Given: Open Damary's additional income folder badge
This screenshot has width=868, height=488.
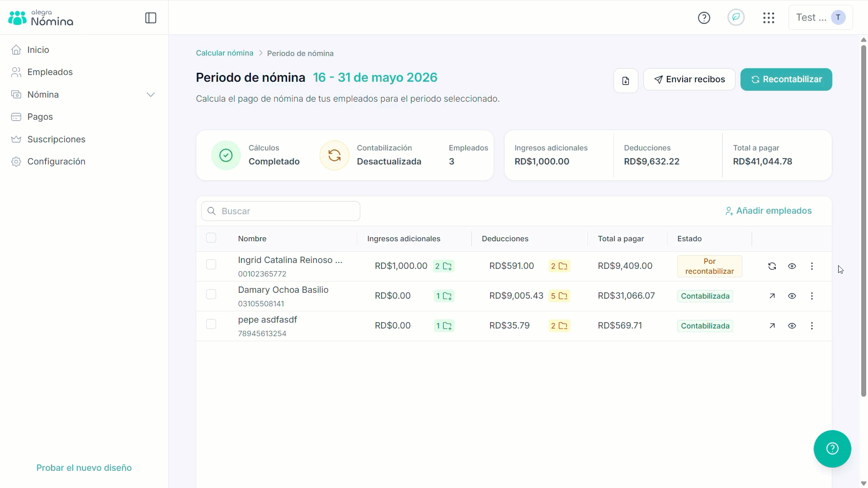Looking at the screenshot, I should click(444, 296).
